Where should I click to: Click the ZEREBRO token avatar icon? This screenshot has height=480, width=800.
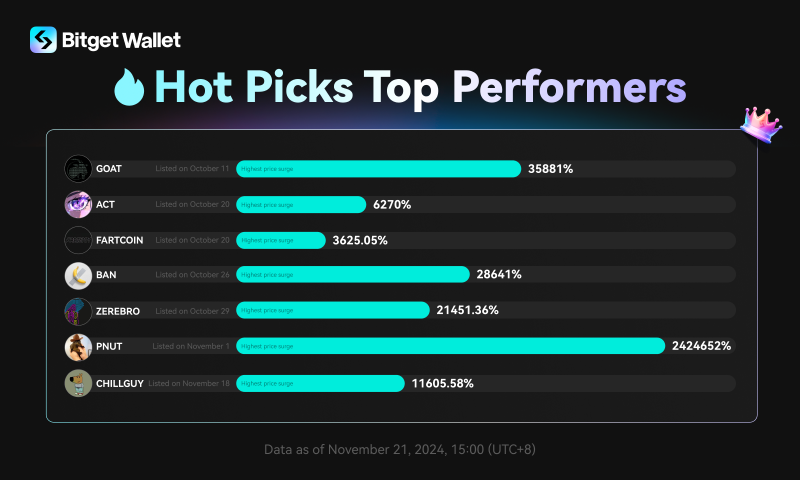coord(78,310)
